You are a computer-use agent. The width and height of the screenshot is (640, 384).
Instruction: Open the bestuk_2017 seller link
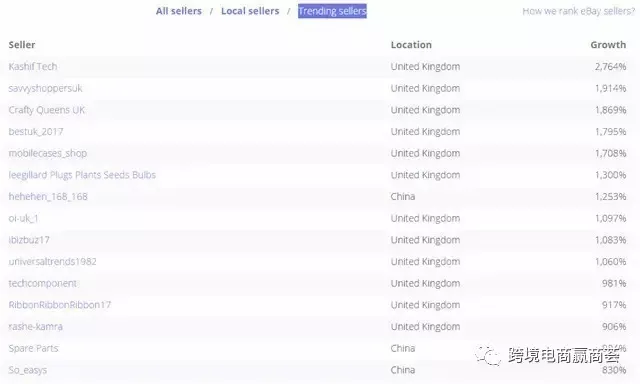[36, 131]
